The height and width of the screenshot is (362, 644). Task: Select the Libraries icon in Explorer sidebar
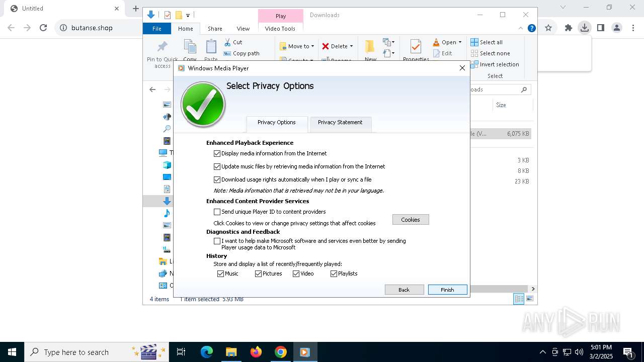[x=163, y=261]
